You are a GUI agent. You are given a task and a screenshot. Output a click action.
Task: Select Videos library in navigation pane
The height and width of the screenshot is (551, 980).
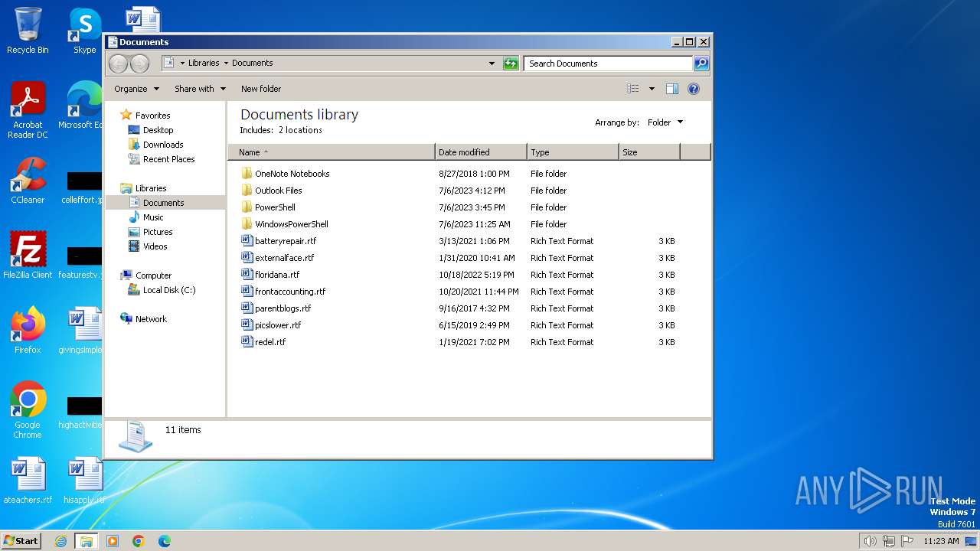(155, 246)
